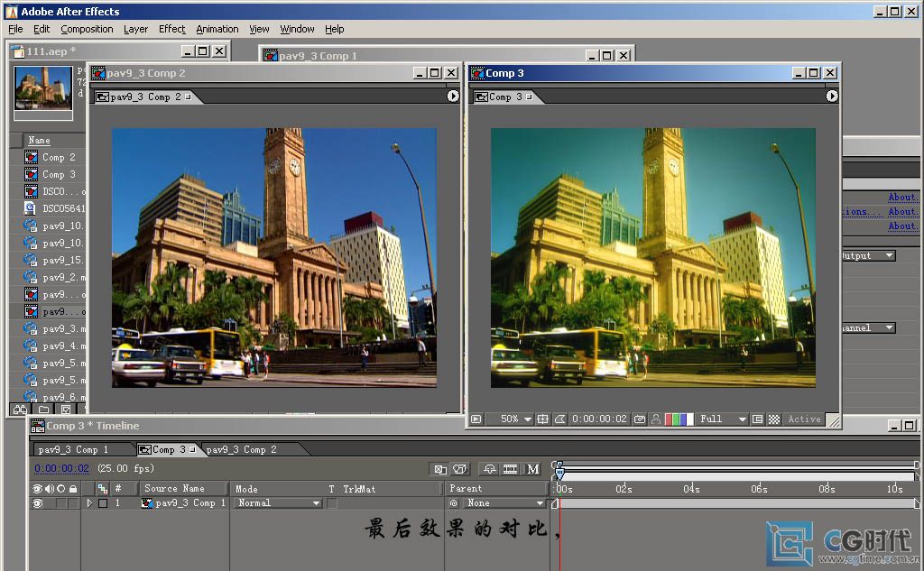
Task: Open the Parent None dropdown for layer 1
Action: pyautogui.click(x=504, y=503)
